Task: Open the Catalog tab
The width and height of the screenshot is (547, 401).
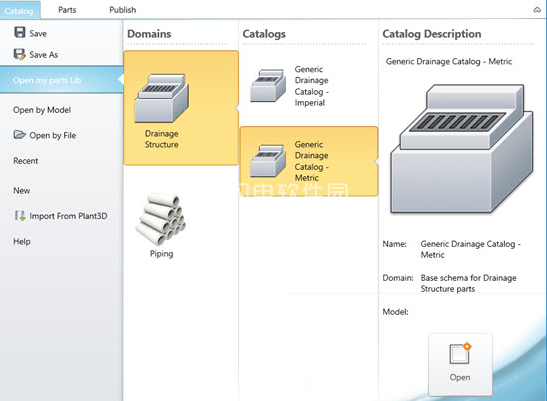Action: pos(19,10)
